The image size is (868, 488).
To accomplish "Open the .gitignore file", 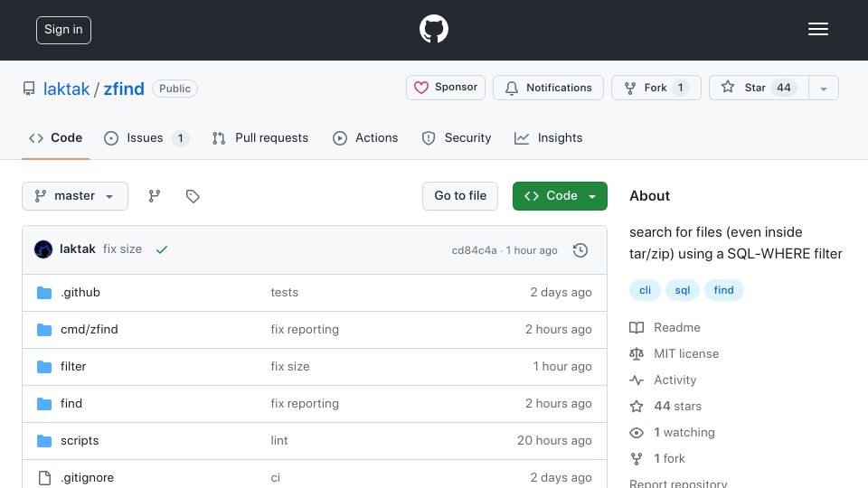I will (88, 477).
